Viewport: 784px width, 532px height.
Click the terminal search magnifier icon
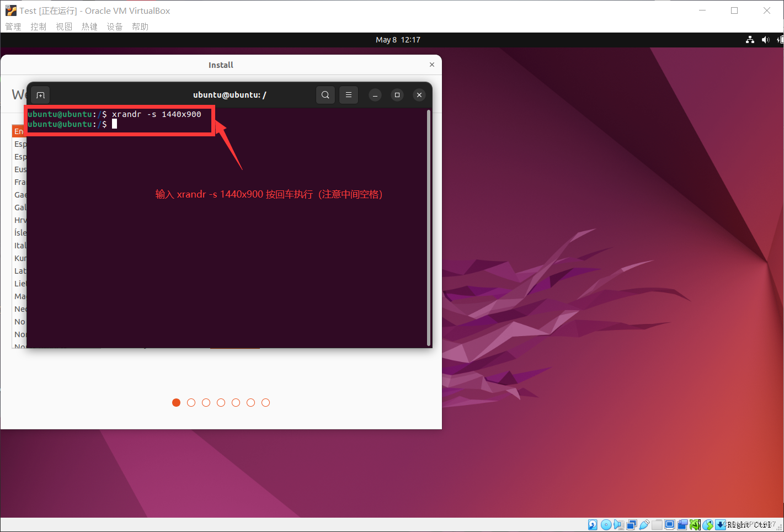pyautogui.click(x=326, y=95)
